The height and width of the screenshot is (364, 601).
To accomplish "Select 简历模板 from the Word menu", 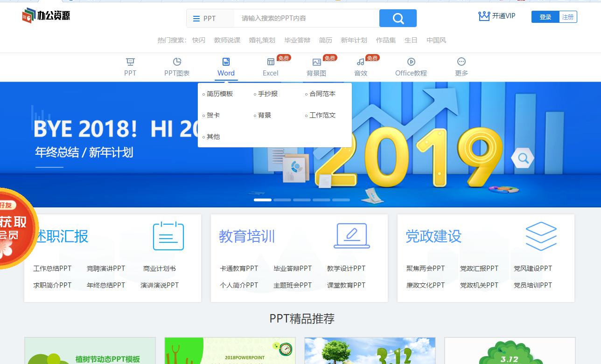I will point(220,93).
